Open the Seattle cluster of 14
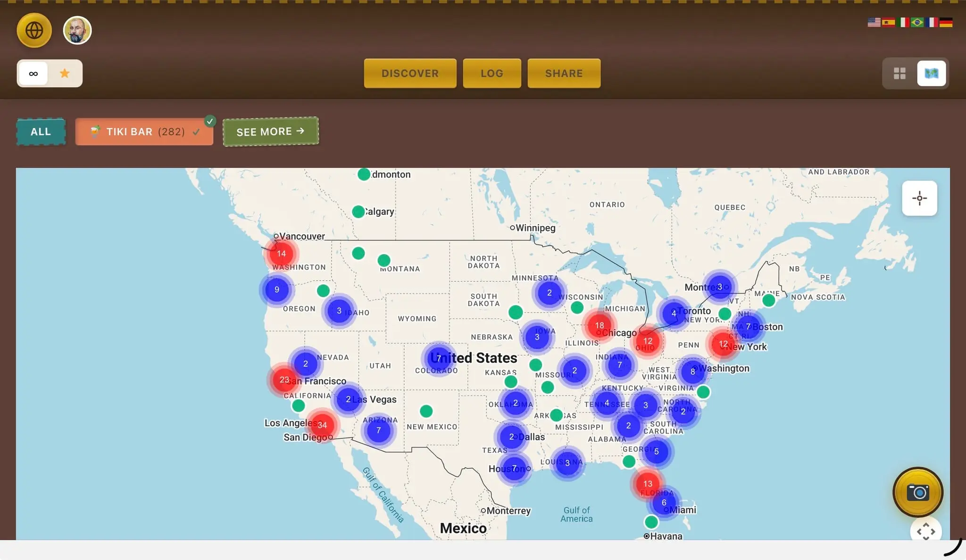The image size is (966, 560). [282, 254]
